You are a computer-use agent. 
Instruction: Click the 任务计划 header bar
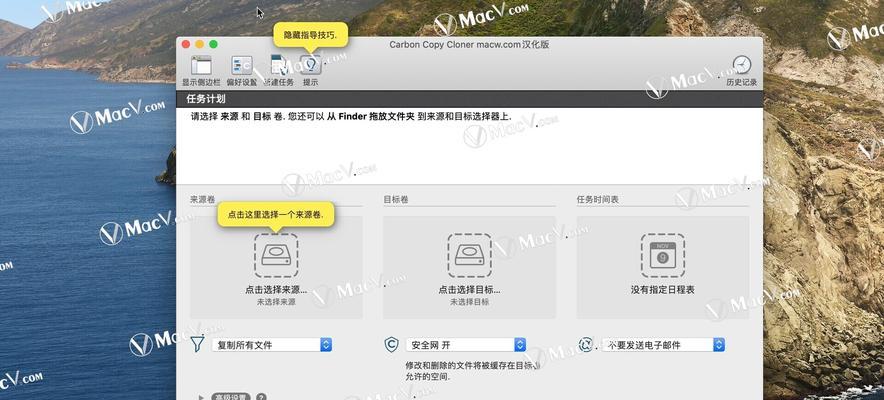(470, 99)
